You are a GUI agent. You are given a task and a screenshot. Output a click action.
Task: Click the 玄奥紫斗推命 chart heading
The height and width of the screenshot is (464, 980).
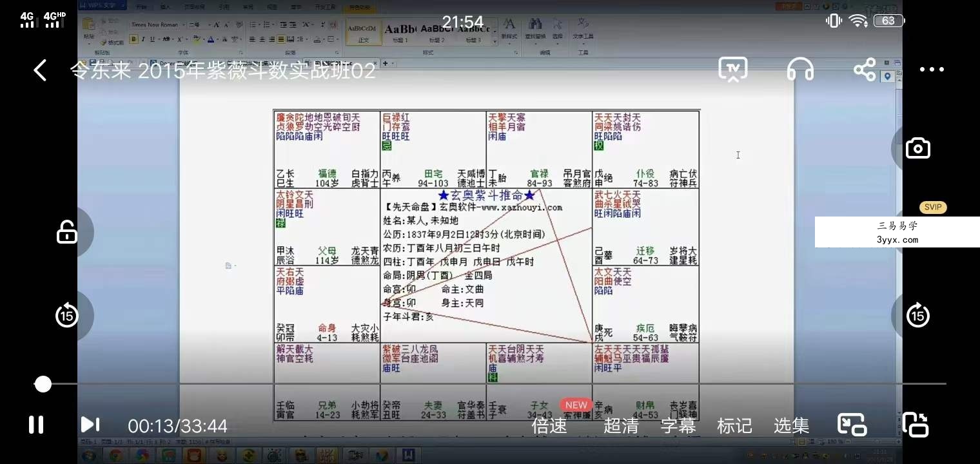click(487, 195)
